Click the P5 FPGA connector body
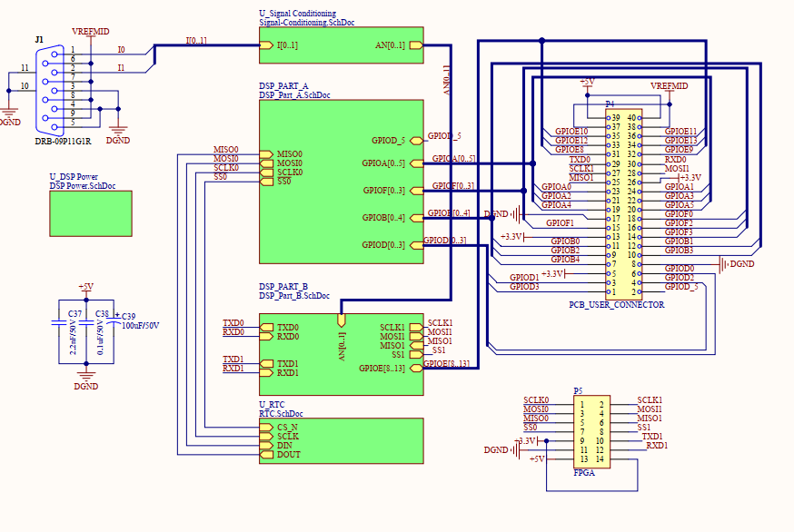This screenshot has width=794, height=532. click(x=591, y=432)
